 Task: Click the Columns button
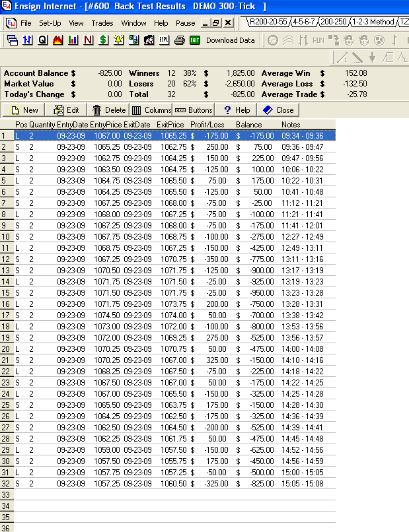tap(151, 110)
